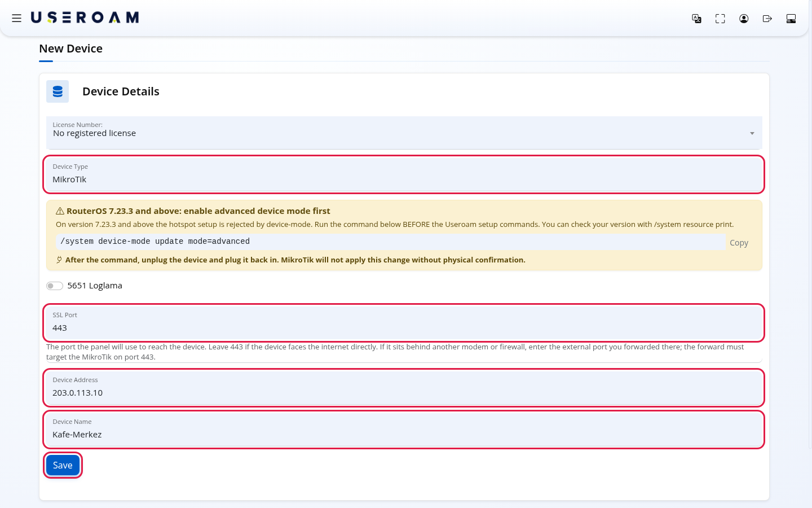Toggle the 5651 Loglama switch
The image size is (812, 508).
click(x=55, y=286)
